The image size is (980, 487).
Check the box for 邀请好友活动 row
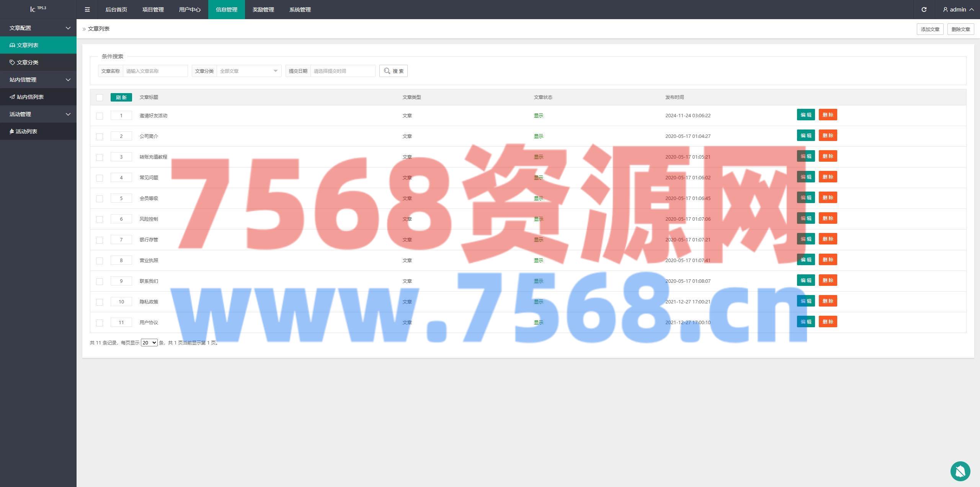click(100, 116)
